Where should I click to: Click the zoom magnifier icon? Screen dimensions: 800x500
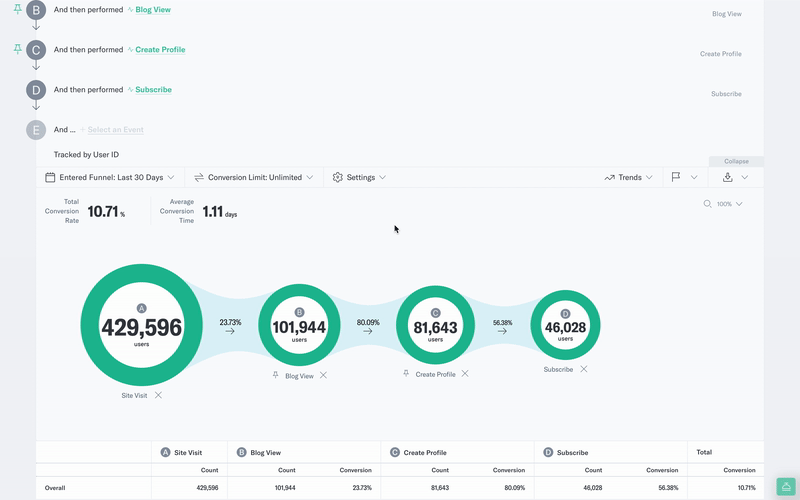click(707, 204)
